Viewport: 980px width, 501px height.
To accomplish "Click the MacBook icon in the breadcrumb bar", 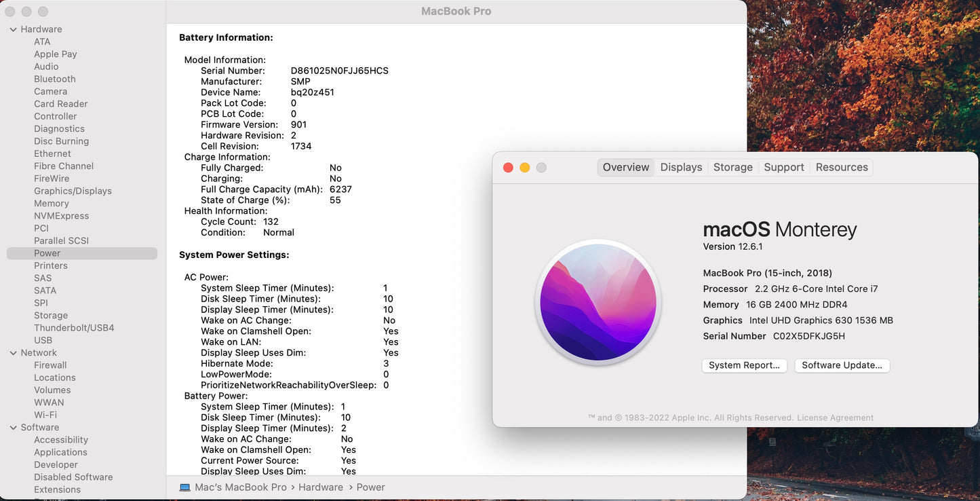I will pyautogui.click(x=184, y=487).
